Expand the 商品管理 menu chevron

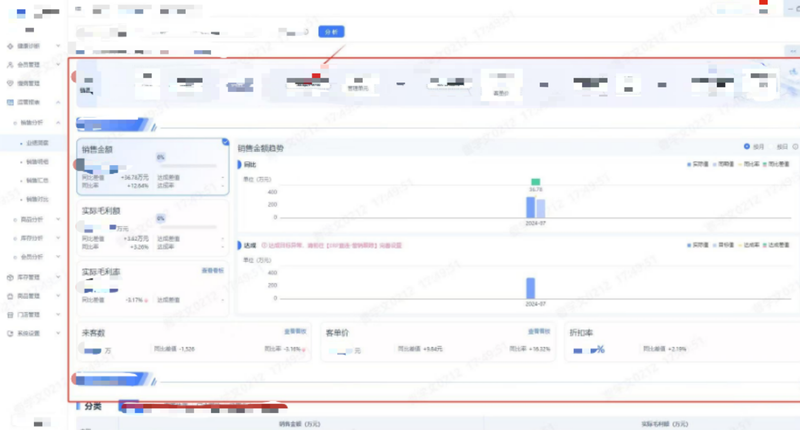58,296
